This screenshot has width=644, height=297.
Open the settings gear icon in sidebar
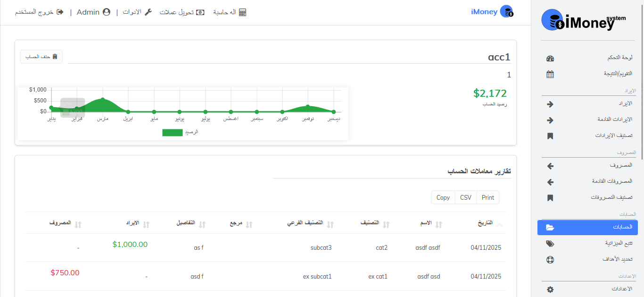coord(550,289)
